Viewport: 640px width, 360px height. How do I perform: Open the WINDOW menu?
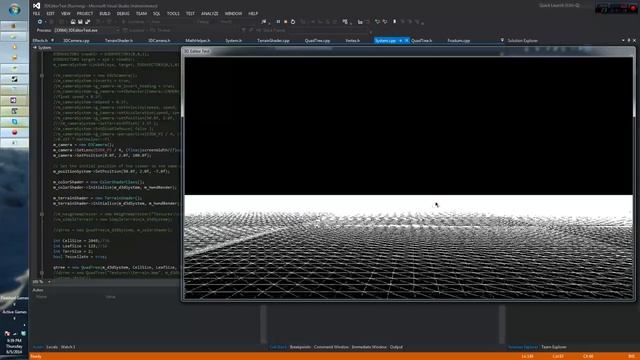[x=233, y=13]
